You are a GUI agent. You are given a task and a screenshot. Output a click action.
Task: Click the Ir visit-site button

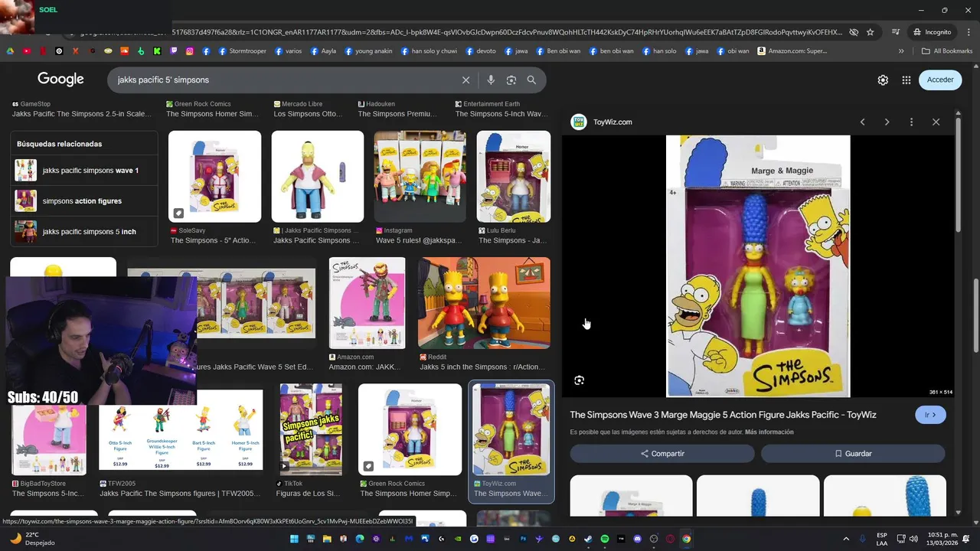[930, 415]
